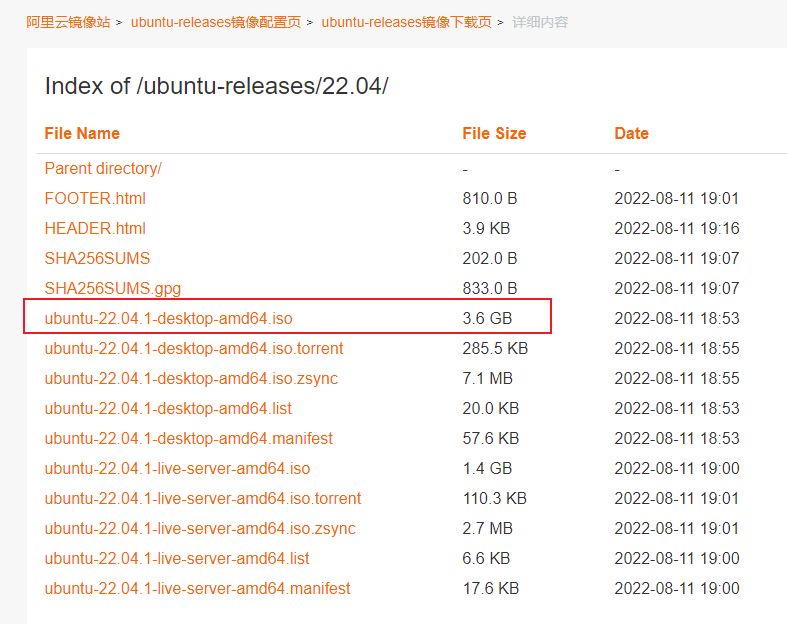Click the Index of /ubuntu-releases/22.04/ heading

217,86
